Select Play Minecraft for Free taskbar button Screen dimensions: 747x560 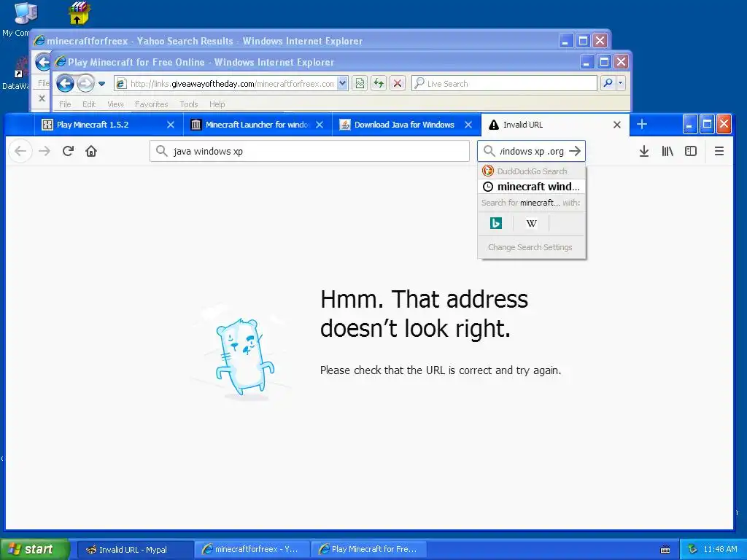368,550
